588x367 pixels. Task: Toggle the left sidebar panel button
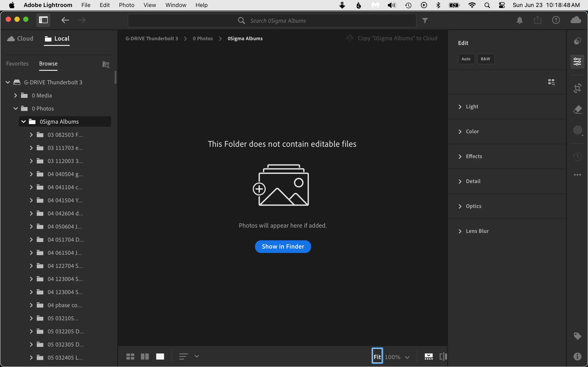tap(44, 20)
